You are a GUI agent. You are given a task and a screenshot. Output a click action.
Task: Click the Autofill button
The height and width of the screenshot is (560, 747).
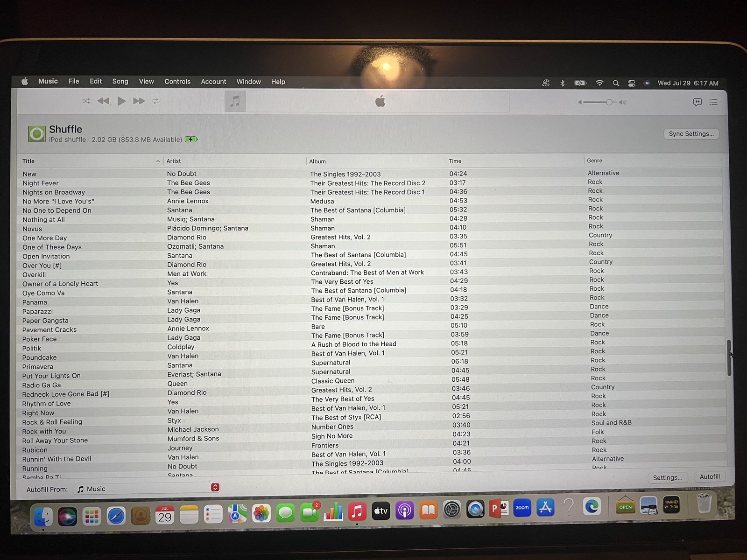pyautogui.click(x=710, y=476)
